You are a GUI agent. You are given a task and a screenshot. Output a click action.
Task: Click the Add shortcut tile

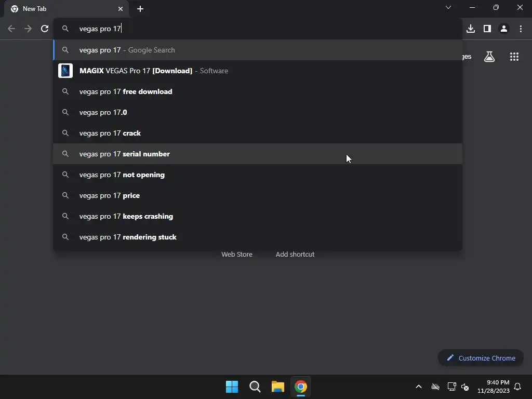click(x=295, y=254)
